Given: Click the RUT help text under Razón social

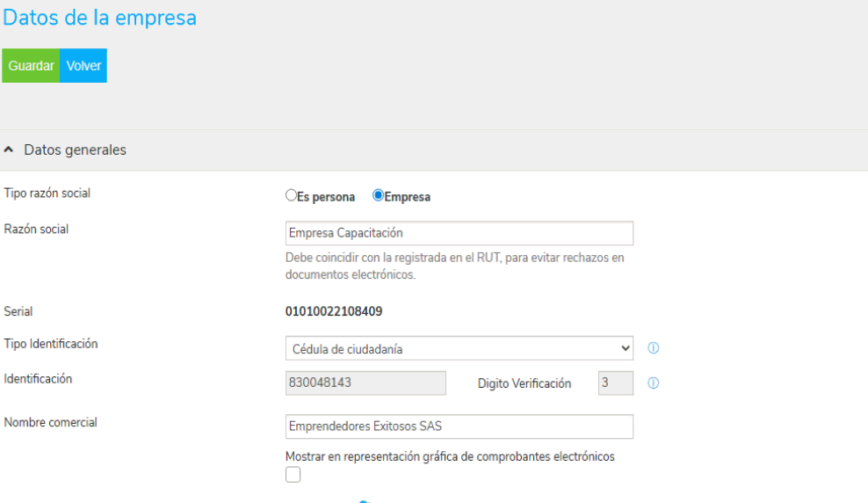Looking at the screenshot, I should [x=455, y=266].
